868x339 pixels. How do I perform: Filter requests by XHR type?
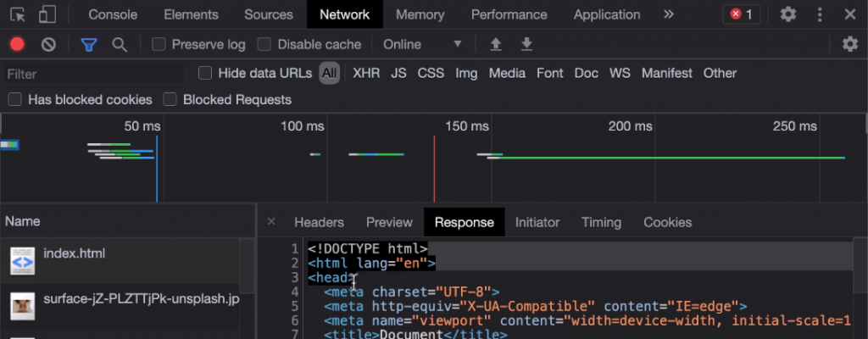point(366,73)
